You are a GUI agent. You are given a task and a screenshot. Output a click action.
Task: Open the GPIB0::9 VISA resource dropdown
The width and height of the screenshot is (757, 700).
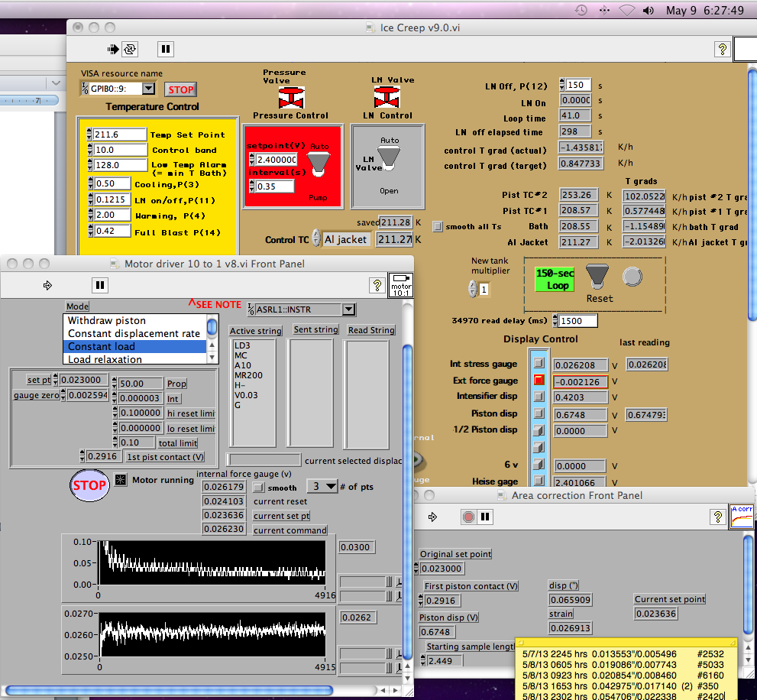click(x=148, y=89)
